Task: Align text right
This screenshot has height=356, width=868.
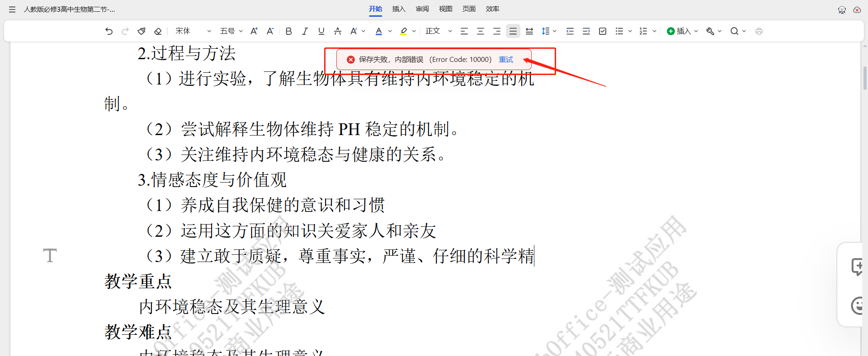Action: 497,31
